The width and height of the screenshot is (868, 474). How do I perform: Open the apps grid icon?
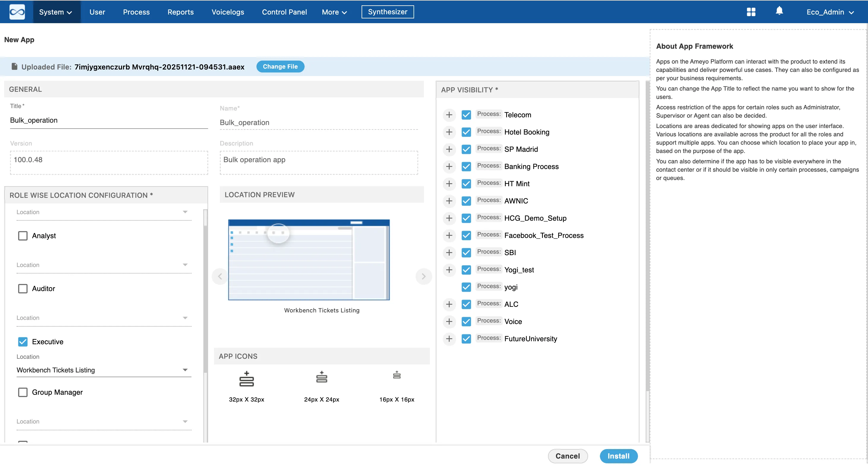751,12
